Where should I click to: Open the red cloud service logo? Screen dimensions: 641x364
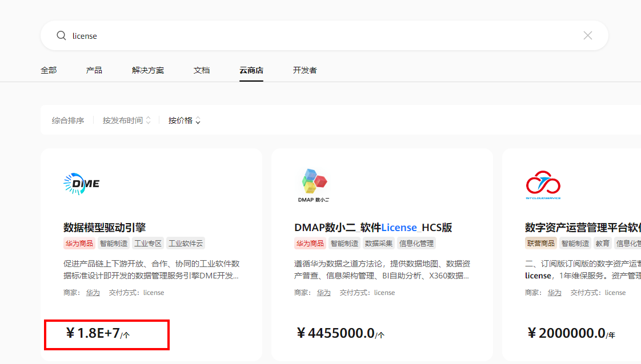pos(543,185)
